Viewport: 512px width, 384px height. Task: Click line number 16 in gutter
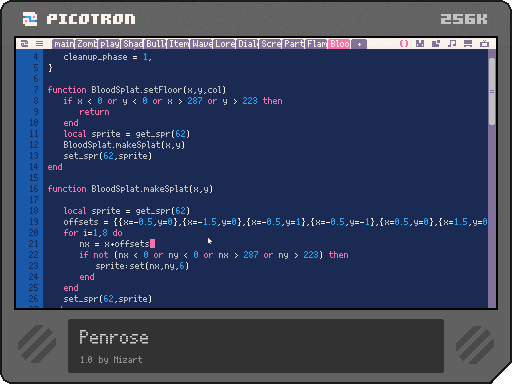pyautogui.click(x=34, y=189)
